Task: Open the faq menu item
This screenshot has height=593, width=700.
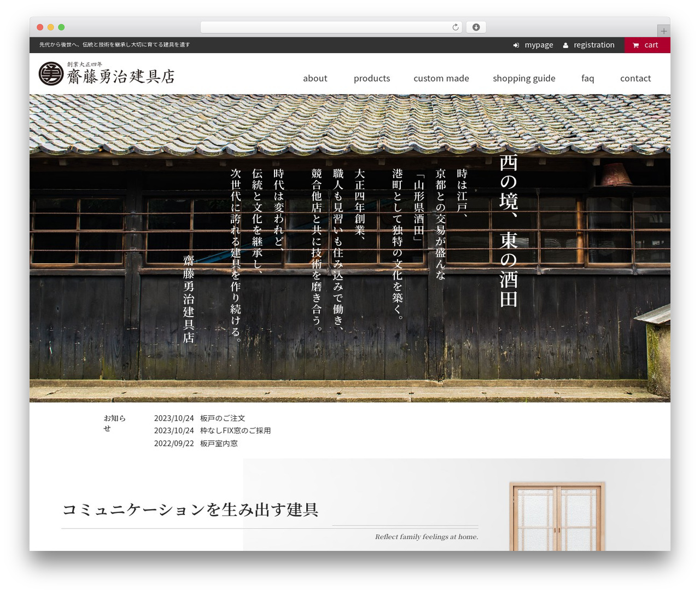Action: pyautogui.click(x=588, y=78)
